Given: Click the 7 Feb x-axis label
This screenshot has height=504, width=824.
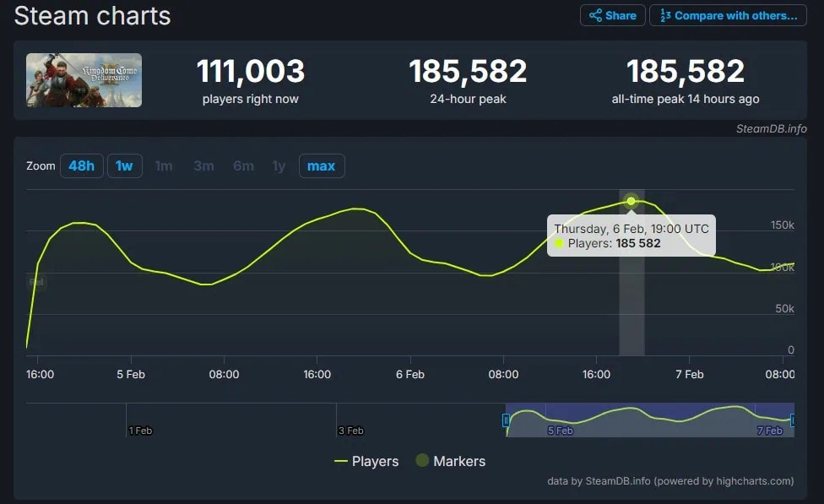Looking at the screenshot, I should coord(690,374).
